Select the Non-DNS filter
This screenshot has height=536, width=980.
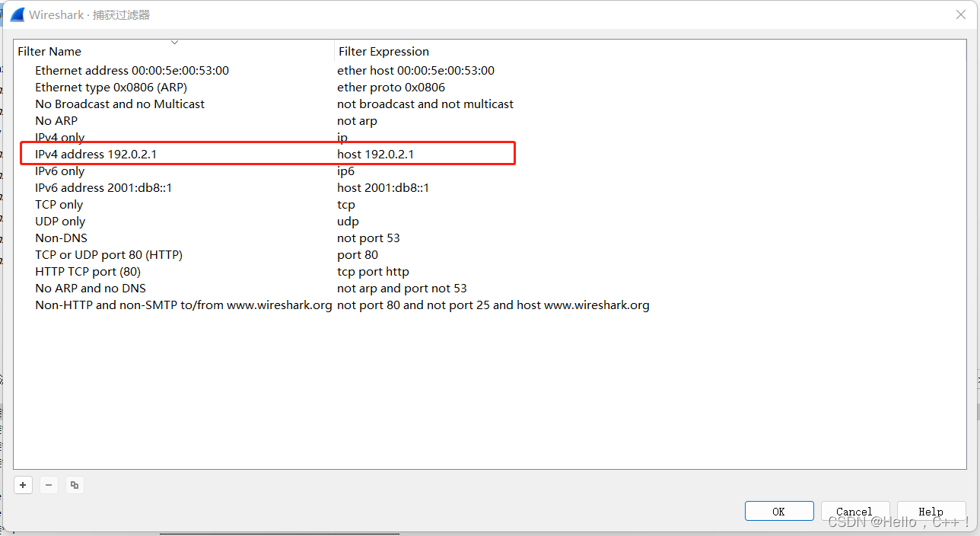pos(61,238)
